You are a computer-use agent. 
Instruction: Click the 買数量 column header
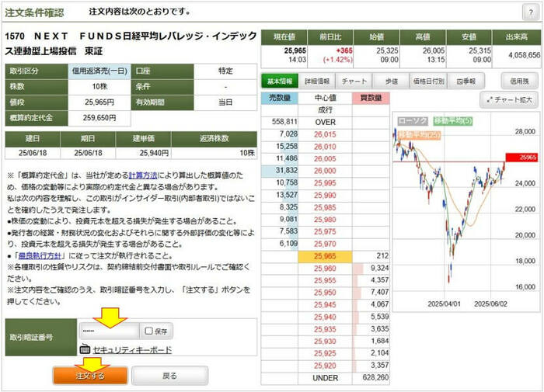coord(371,98)
